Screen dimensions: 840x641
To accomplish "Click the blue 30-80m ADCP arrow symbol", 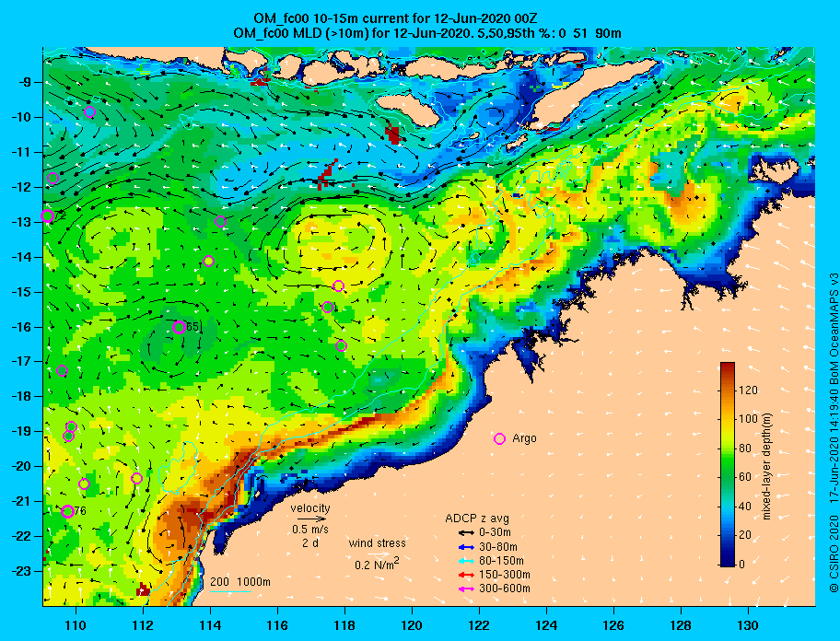I will (x=466, y=547).
